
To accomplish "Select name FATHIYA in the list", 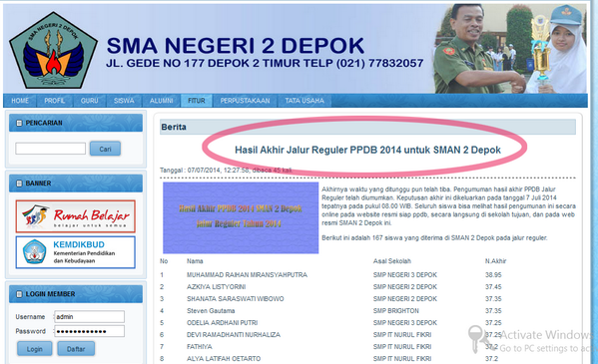I will pyautogui.click(x=199, y=347).
